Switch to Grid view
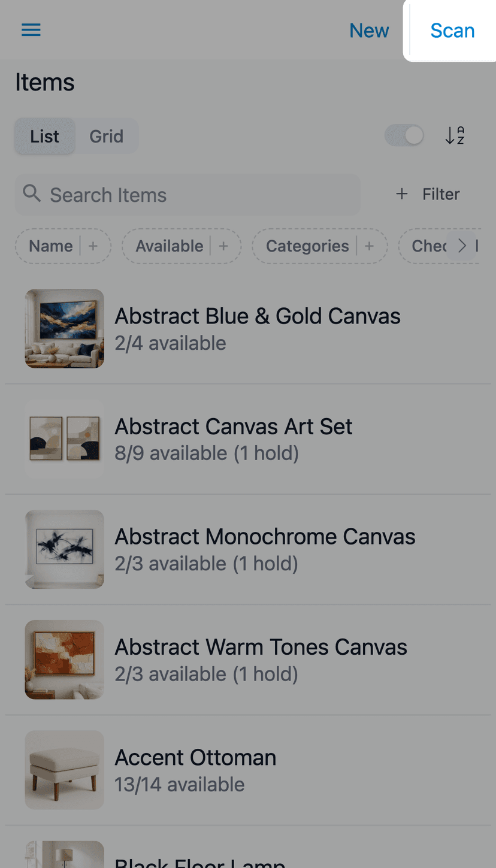Screen dimensions: 496x868 (x=107, y=136)
